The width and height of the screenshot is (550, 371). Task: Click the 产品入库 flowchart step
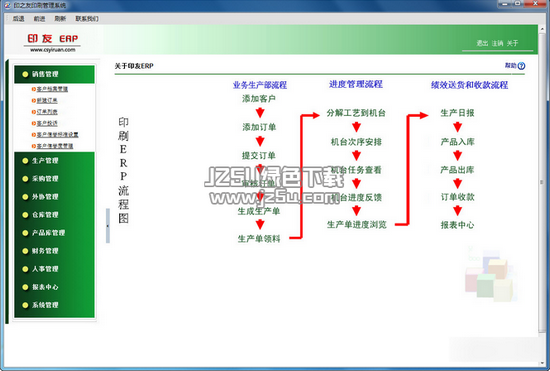click(x=457, y=142)
